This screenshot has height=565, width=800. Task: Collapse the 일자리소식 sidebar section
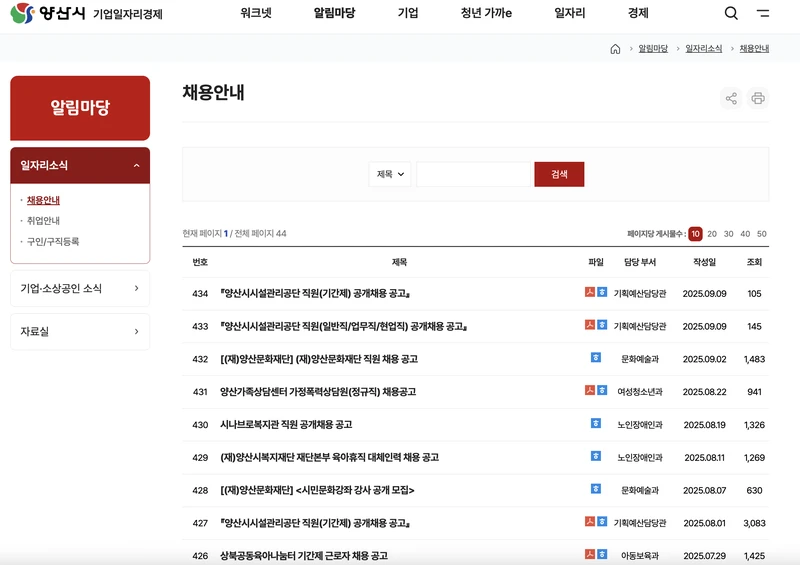point(80,165)
